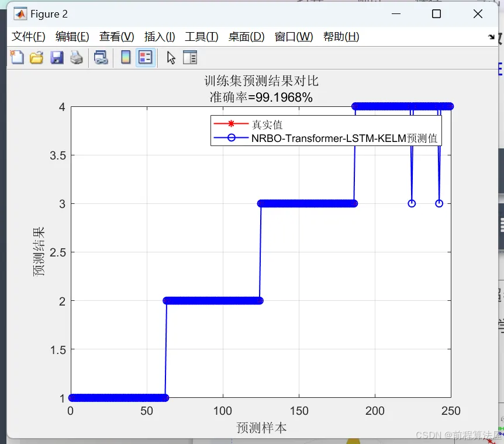
Task: Activate the Link Plot tool
Action: point(101,57)
